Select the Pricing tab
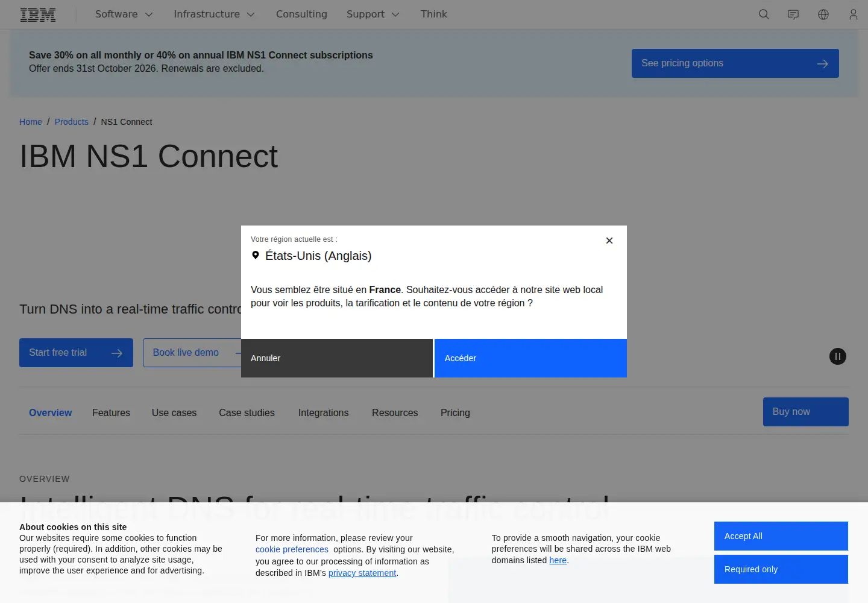Viewport: 868px width, 603px height. 455,413
